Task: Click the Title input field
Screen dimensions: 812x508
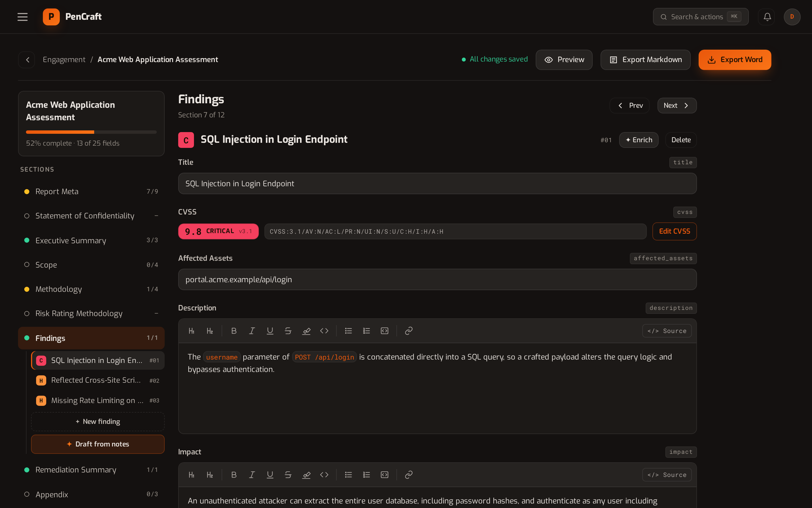Action: tap(437, 183)
